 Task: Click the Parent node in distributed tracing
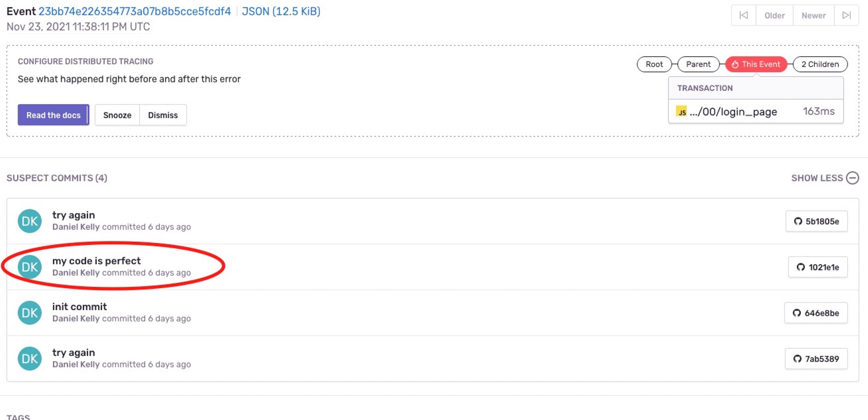[699, 63]
